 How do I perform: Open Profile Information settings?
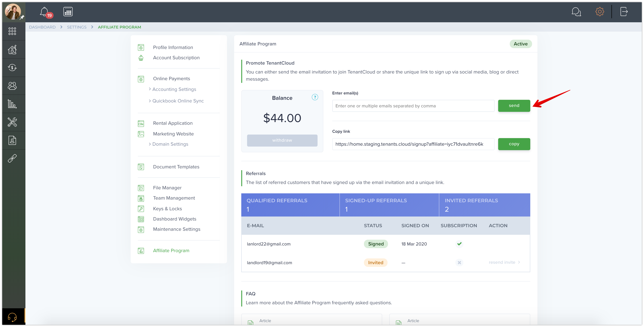coord(173,47)
